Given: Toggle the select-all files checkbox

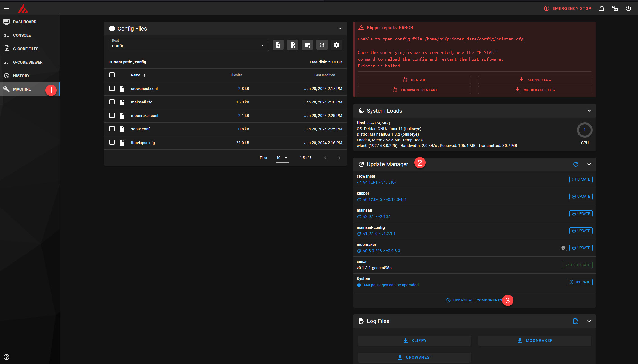Looking at the screenshot, I should (112, 75).
